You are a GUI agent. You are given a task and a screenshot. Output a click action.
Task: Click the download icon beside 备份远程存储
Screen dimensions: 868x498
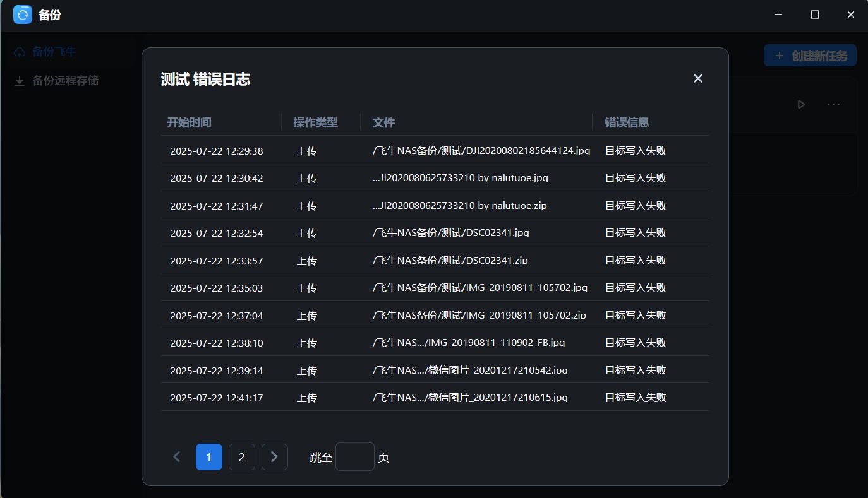[20, 81]
